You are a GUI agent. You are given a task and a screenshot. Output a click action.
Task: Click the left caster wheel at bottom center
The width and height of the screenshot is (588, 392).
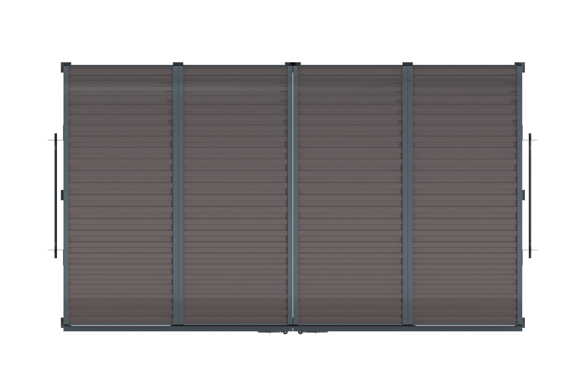click(285, 332)
